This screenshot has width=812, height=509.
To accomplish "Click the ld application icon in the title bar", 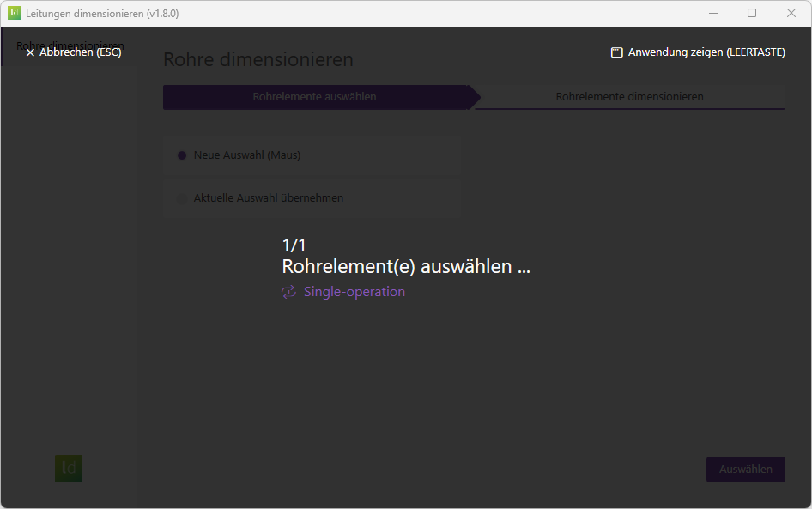I will click(x=15, y=12).
